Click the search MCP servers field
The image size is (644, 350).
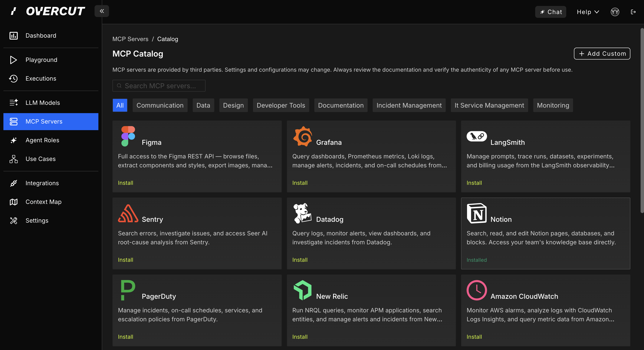point(159,86)
